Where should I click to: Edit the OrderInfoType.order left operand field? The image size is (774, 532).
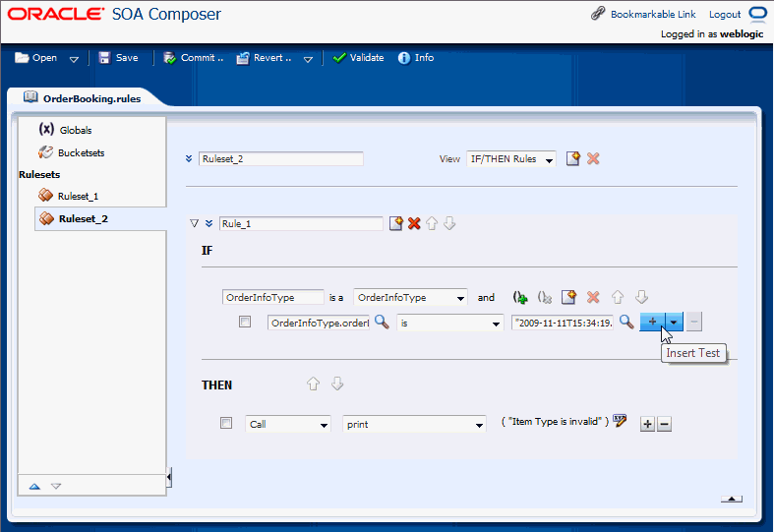pos(319,323)
